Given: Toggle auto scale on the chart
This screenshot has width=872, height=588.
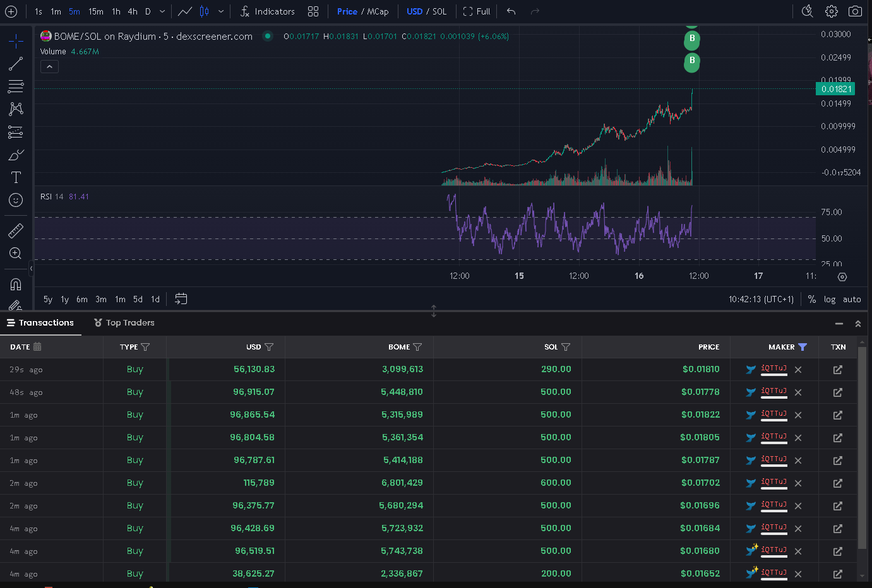Looking at the screenshot, I should [852, 299].
